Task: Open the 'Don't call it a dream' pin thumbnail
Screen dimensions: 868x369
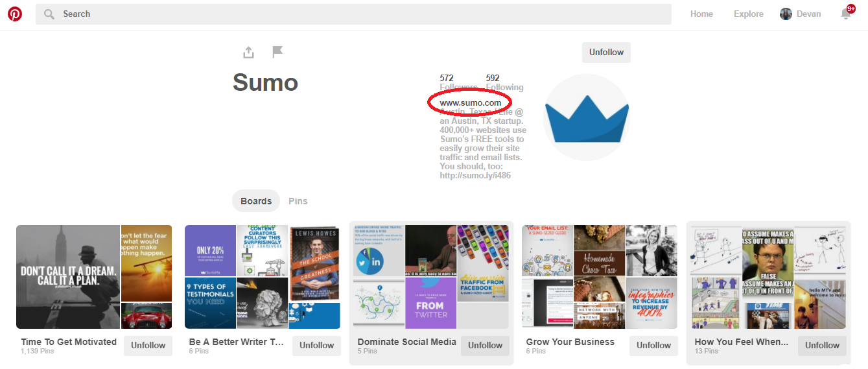Action: 68,277
